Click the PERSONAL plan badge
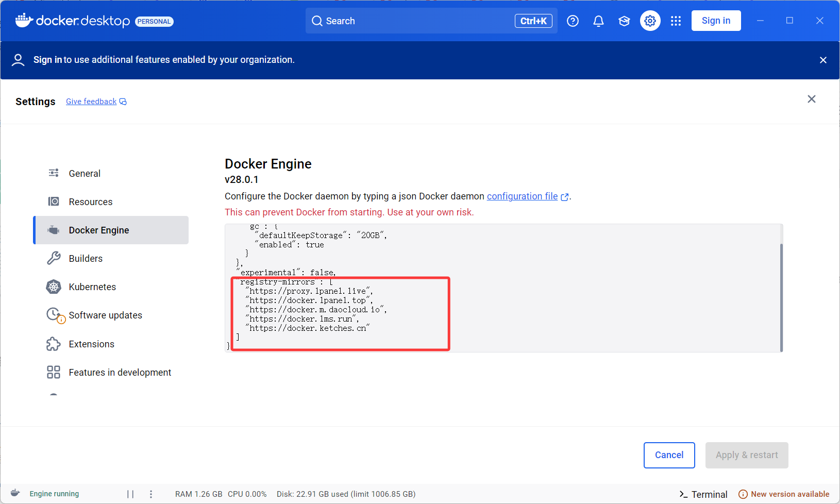Screen dimensions: 840x504 click(x=154, y=21)
